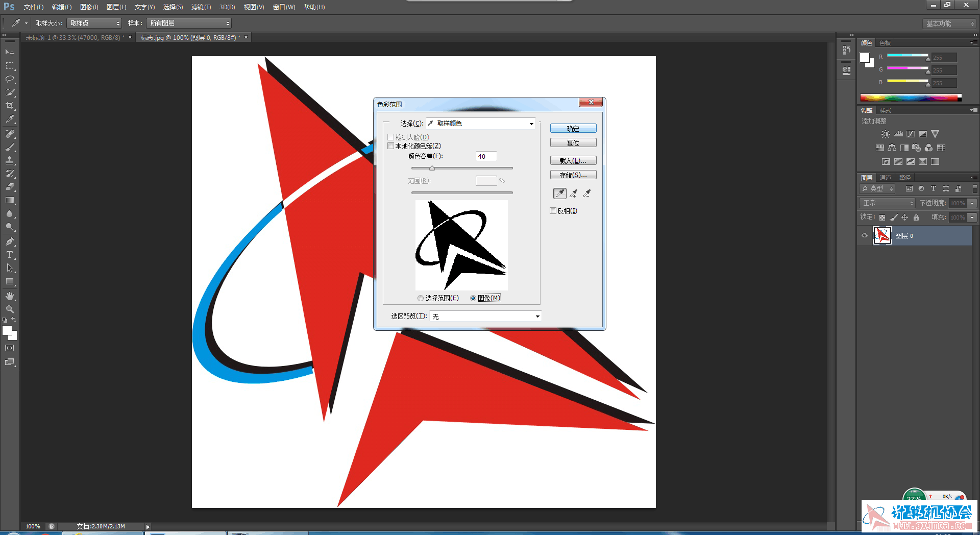This screenshot has width=980, height=535.
Task: Open the 基本功能 workspace dropdown
Action: click(x=949, y=23)
